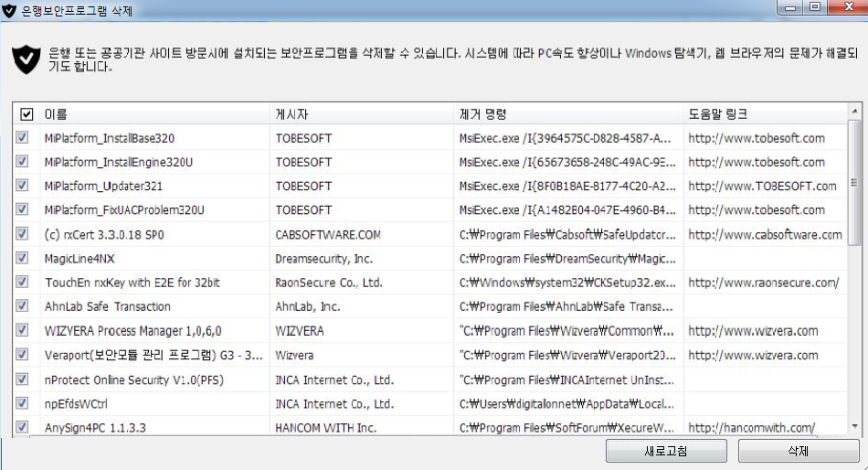Click MsiExec {3964575C uninstall command cell
Image resolution: width=868 pixels, height=470 pixels.
coord(566,138)
